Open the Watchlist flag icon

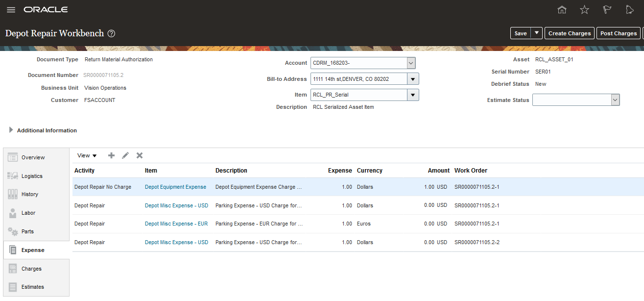(x=607, y=10)
